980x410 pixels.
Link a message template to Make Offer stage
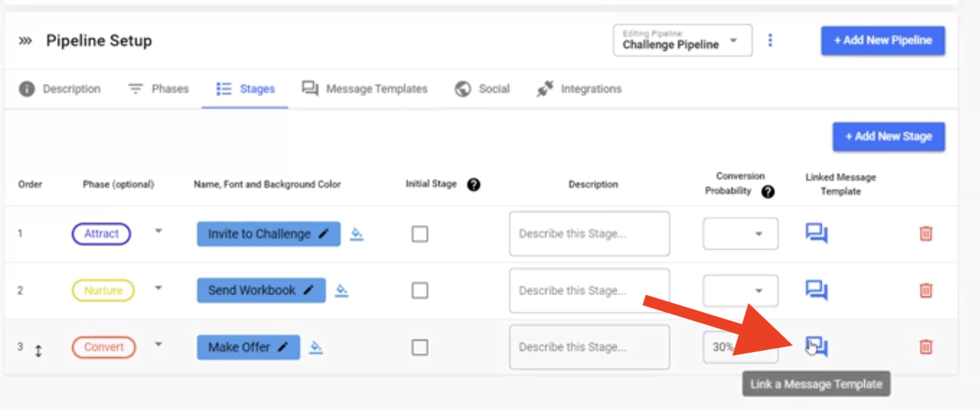[817, 346]
